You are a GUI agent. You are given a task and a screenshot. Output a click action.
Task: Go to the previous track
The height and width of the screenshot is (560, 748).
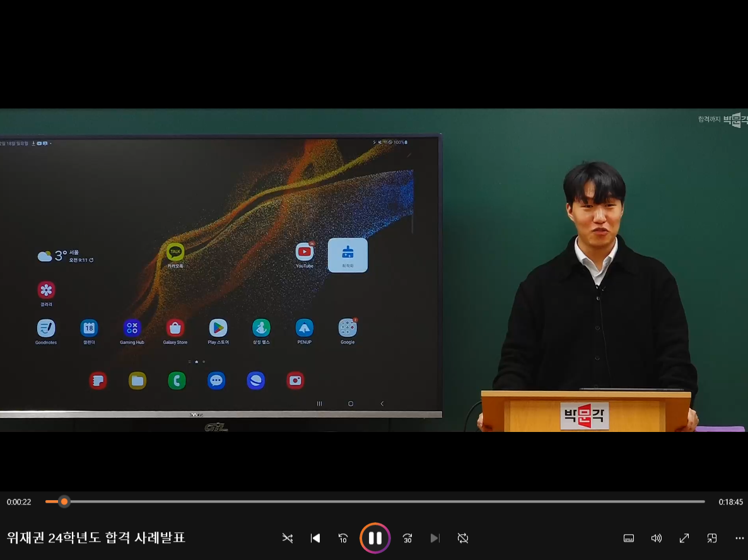315,538
